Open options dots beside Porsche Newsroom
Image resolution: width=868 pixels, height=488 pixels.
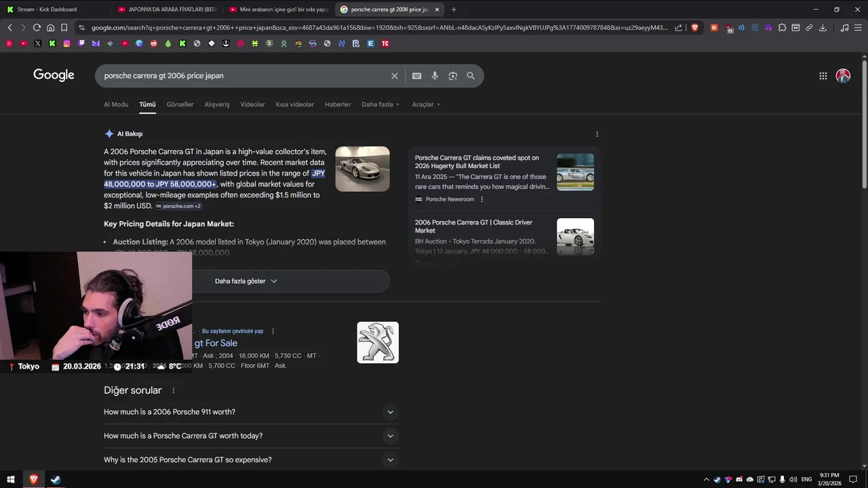tap(482, 199)
